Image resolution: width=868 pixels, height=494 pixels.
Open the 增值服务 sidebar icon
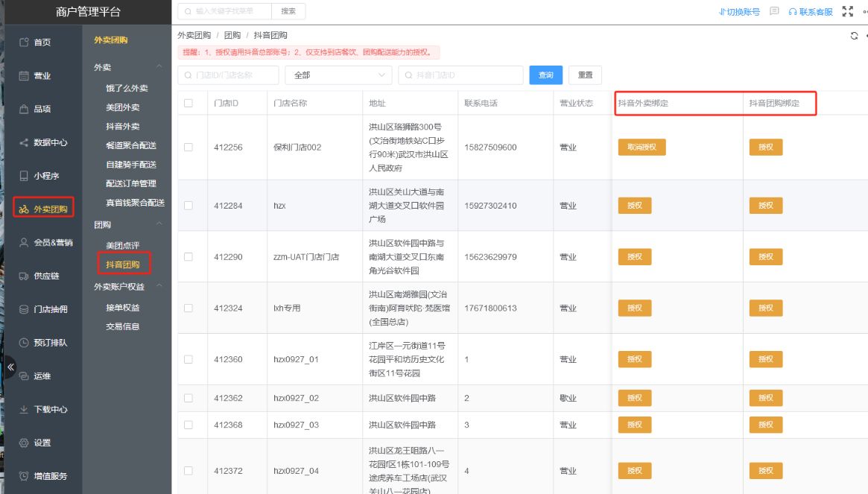[24, 476]
